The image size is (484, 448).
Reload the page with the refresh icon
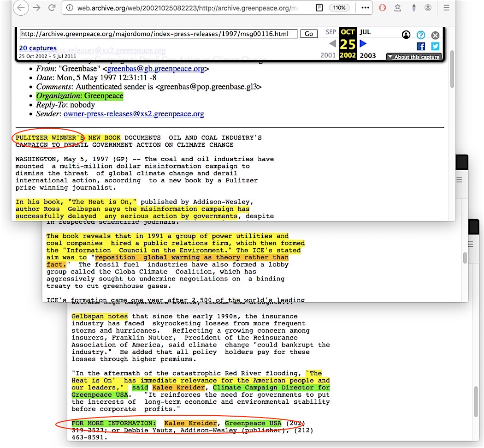pos(52,8)
